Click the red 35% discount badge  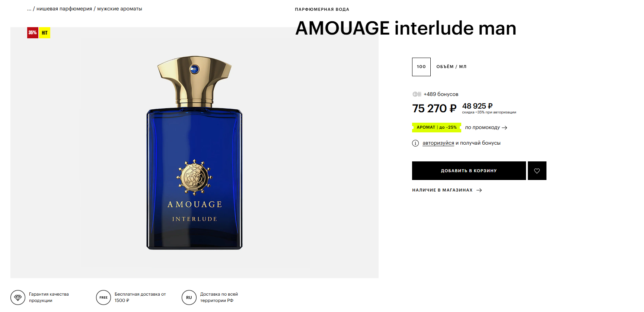[33, 33]
